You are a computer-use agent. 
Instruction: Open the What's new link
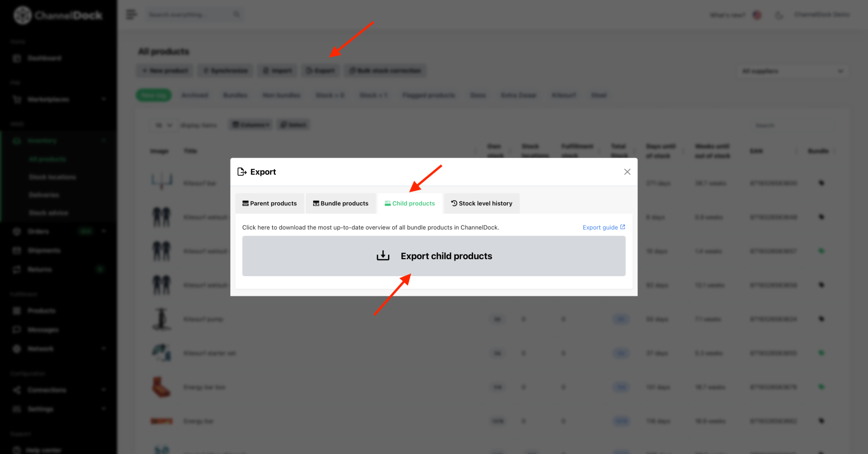tap(727, 15)
